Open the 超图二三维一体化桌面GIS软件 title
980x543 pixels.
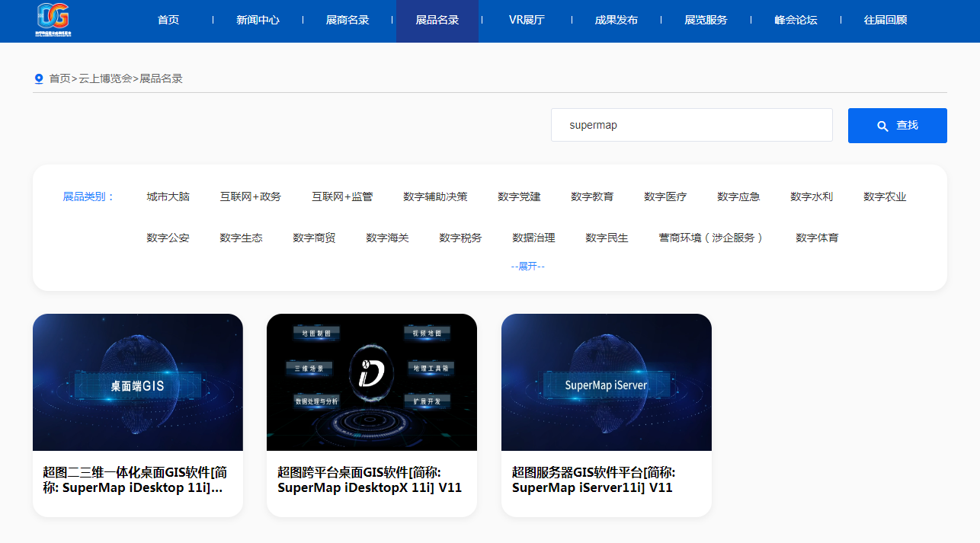coord(135,480)
